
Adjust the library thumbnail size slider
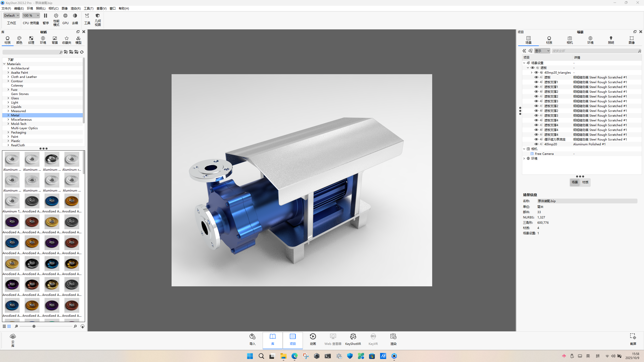[34, 326]
